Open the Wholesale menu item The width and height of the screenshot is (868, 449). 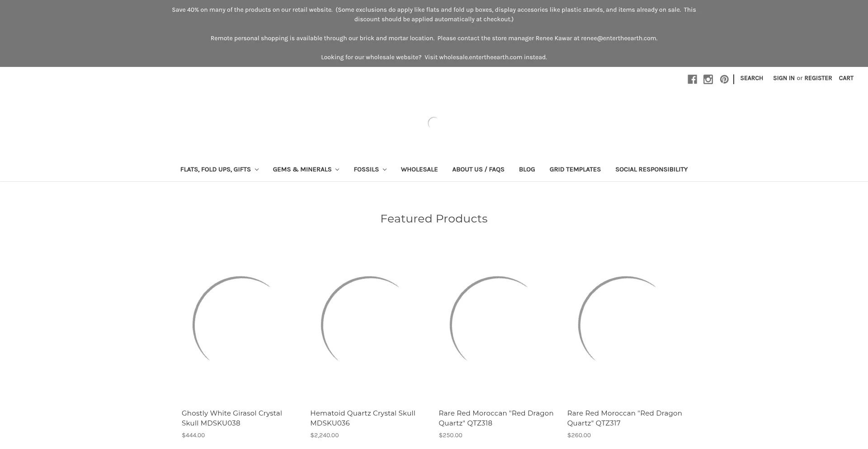[x=419, y=170]
